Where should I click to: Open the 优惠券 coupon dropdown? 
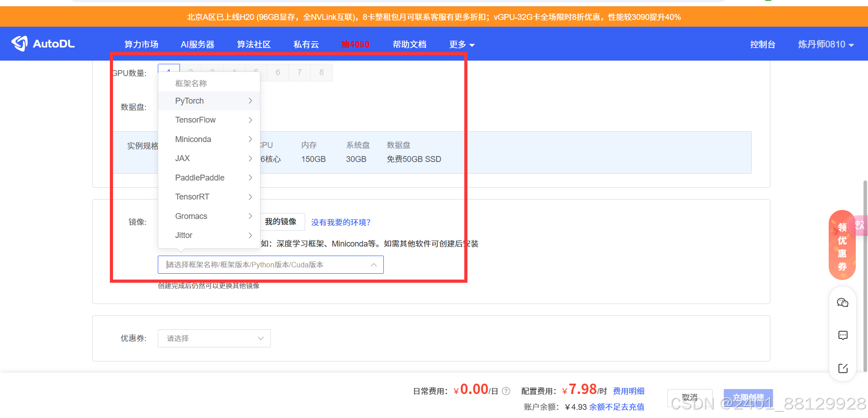[214, 338]
